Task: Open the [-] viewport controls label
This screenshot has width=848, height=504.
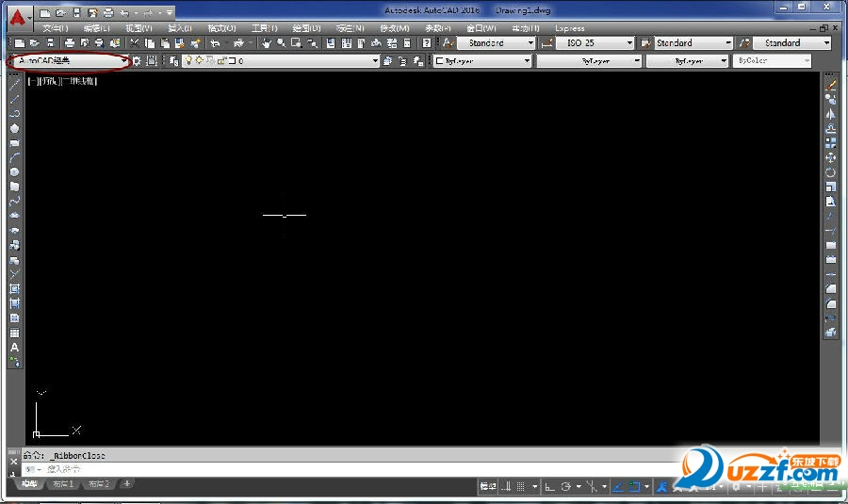Action: [x=33, y=82]
